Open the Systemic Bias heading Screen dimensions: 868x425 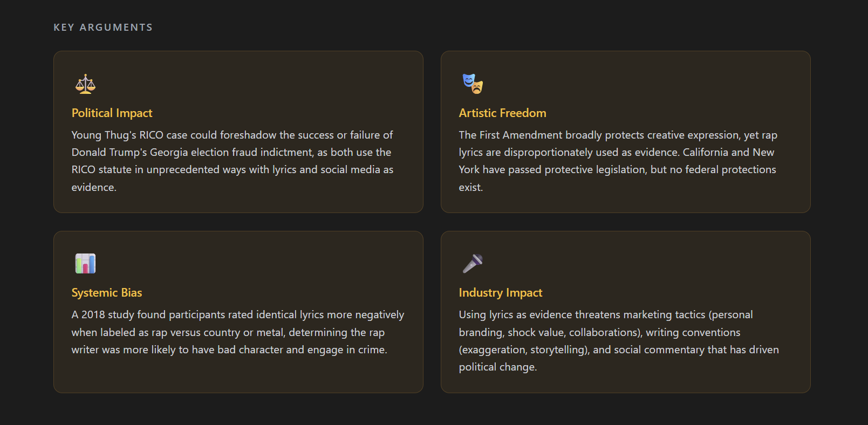[107, 293]
